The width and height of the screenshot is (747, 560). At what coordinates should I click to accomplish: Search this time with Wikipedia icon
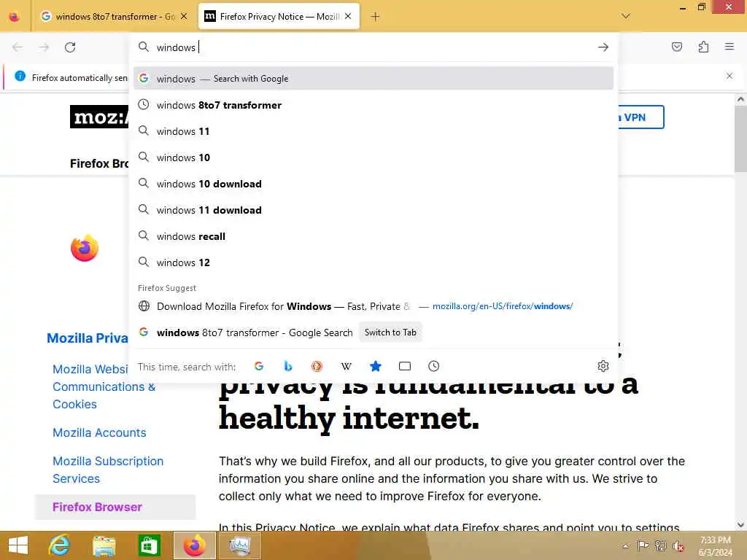[x=347, y=366]
